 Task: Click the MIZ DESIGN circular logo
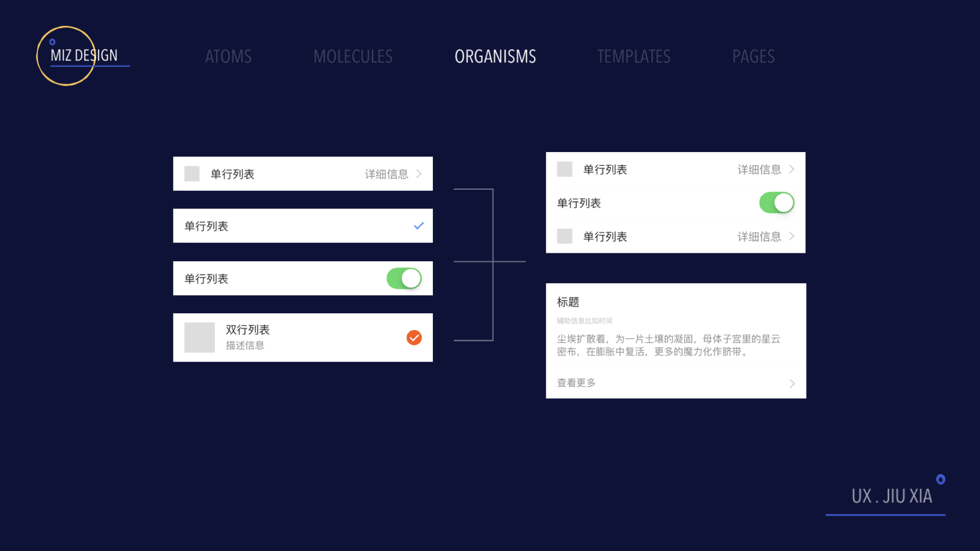point(66,56)
